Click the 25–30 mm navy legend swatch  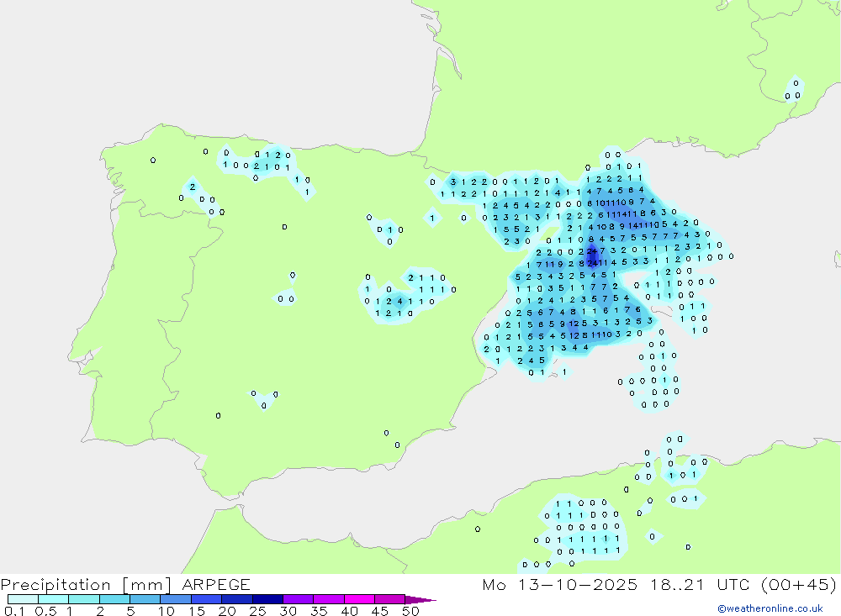(267, 599)
